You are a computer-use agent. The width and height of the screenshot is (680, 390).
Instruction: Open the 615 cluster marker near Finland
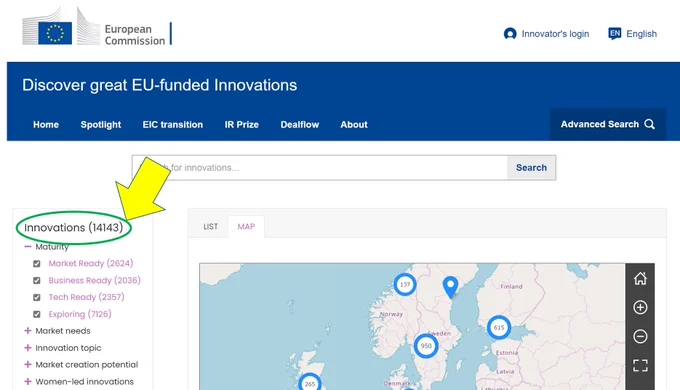[x=499, y=328]
